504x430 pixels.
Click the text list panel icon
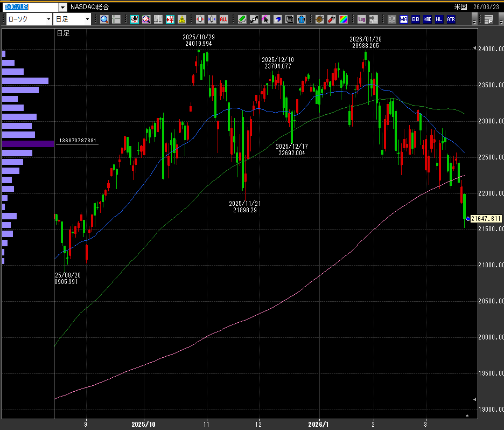click(x=488, y=19)
